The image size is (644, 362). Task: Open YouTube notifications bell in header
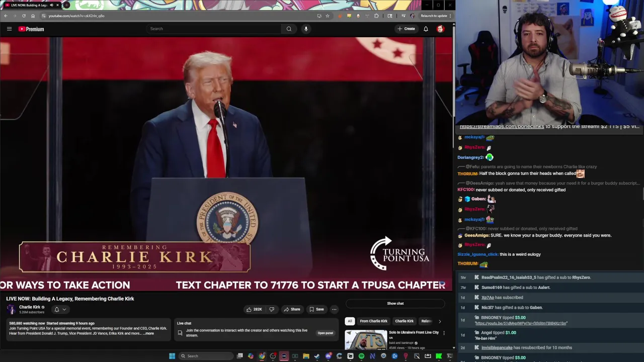[426, 29]
